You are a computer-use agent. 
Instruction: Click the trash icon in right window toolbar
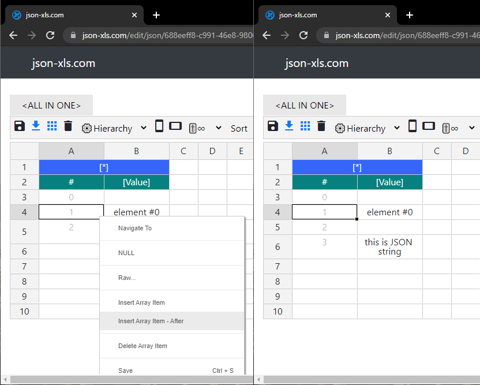click(321, 126)
